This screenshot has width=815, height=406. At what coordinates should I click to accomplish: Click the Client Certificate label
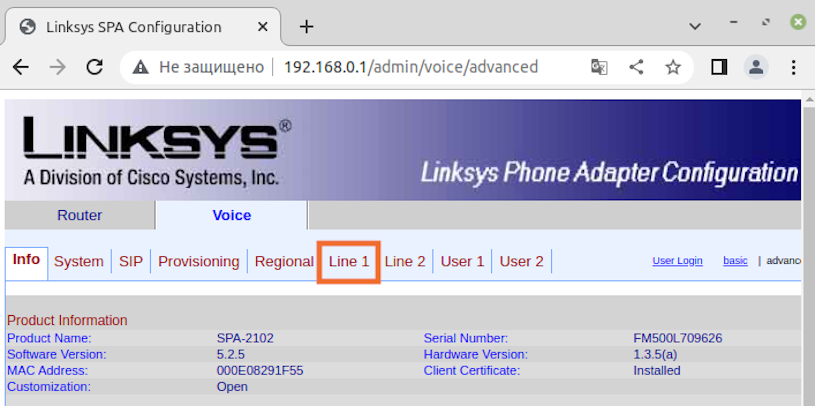pos(472,371)
